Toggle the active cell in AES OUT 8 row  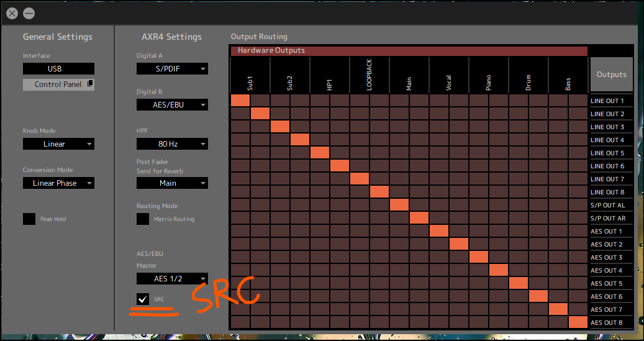coord(578,322)
